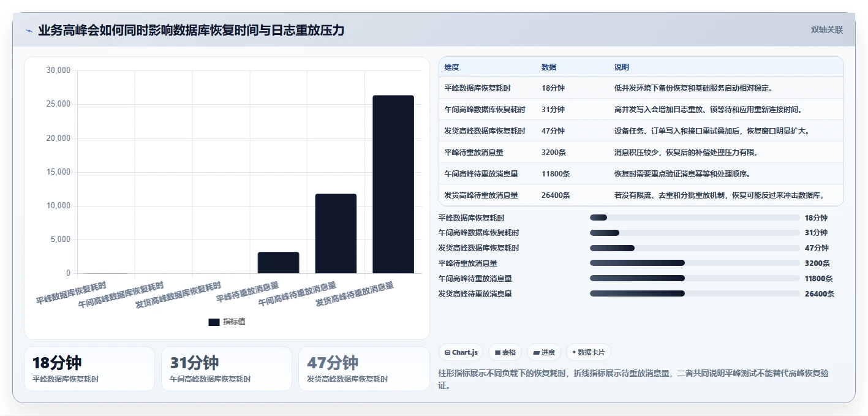Click the tallest 发货高峰待重放消息量 chart bar
868x416 pixels.
(393, 184)
